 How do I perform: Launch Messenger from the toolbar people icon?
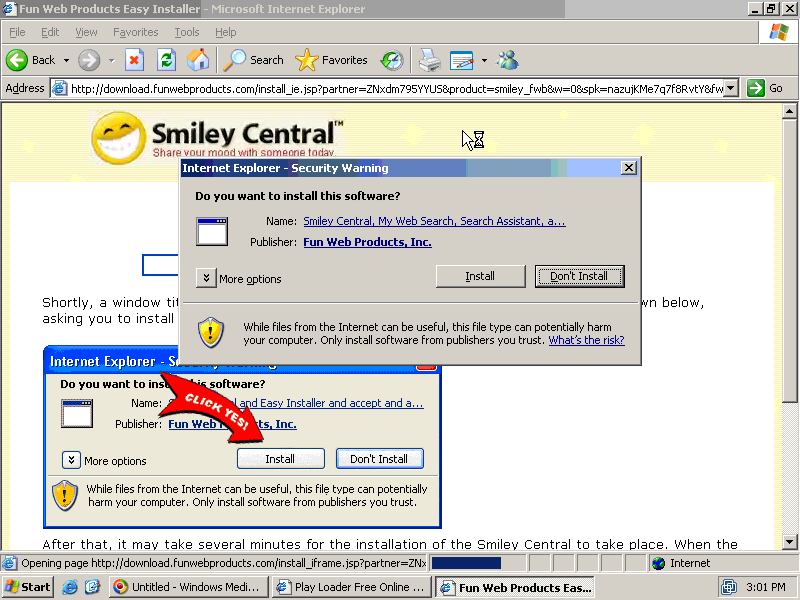(508, 60)
